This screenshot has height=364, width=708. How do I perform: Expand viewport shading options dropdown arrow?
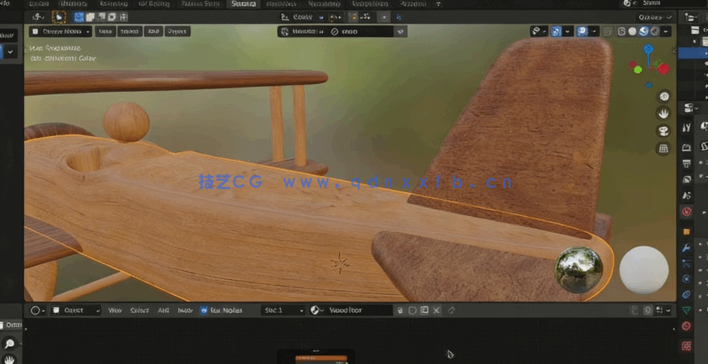tap(666, 31)
